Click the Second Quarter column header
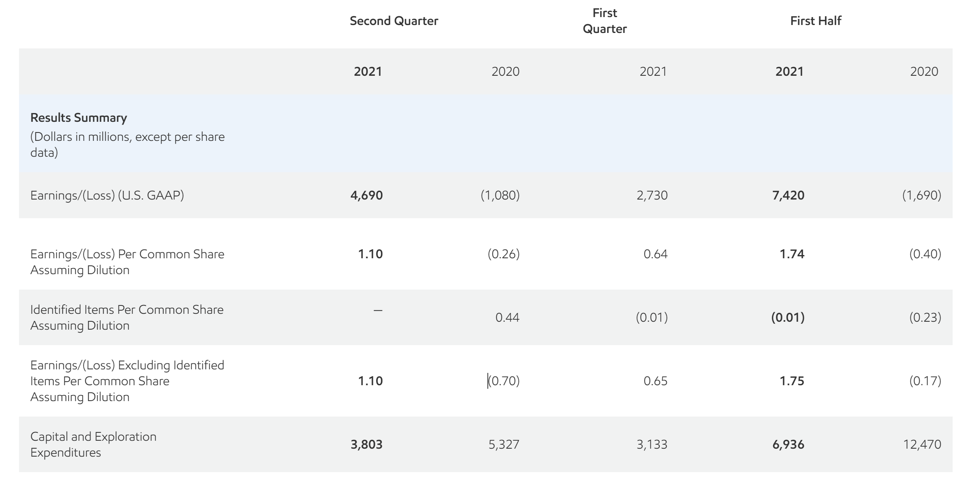The width and height of the screenshot is (980, 482). pos(394,21)
